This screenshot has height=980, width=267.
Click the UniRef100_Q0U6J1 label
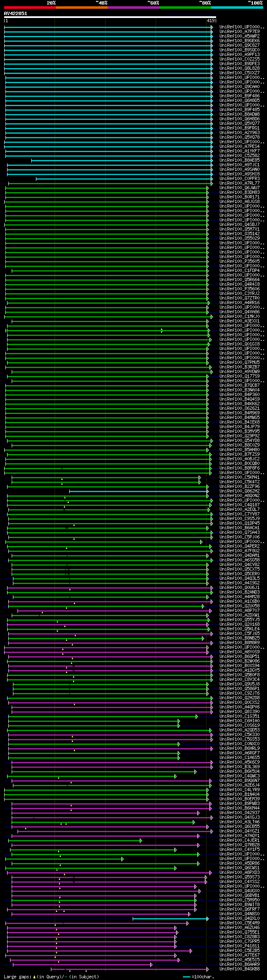(239, 588)
